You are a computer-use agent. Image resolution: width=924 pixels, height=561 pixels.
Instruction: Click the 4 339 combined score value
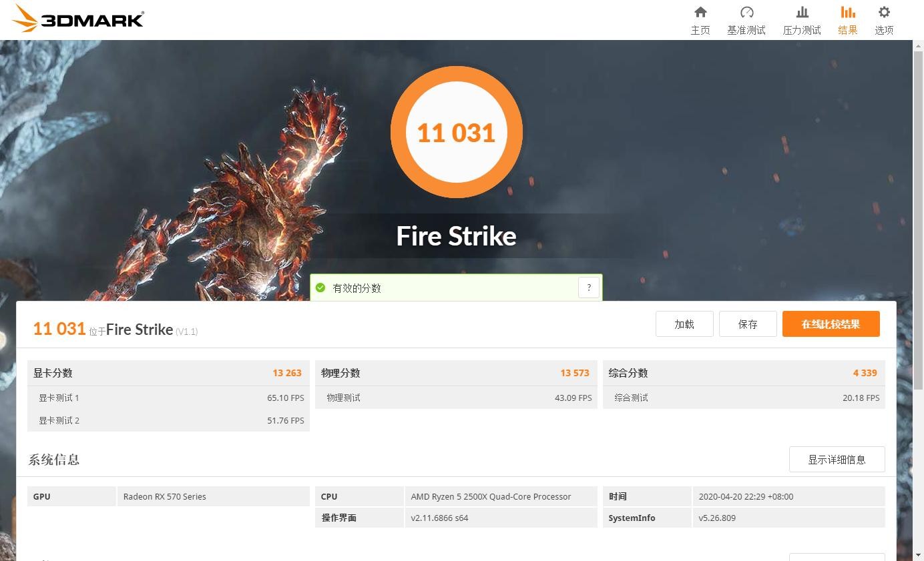865,373
